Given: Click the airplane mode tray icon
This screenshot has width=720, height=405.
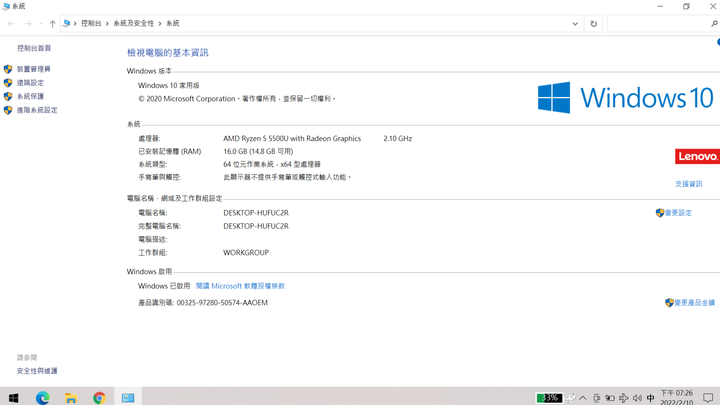Looking at the screenshot, I should coord(624,398).
